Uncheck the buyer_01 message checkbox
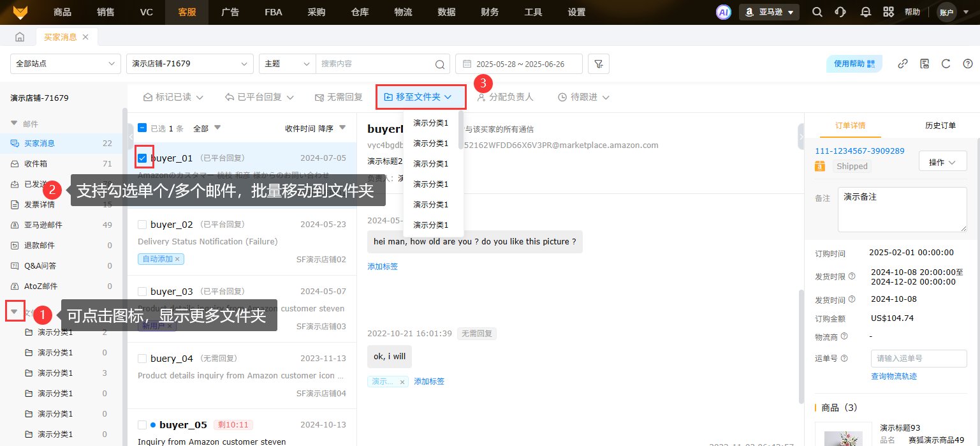The image size is (980, 446). coord(143,158)
